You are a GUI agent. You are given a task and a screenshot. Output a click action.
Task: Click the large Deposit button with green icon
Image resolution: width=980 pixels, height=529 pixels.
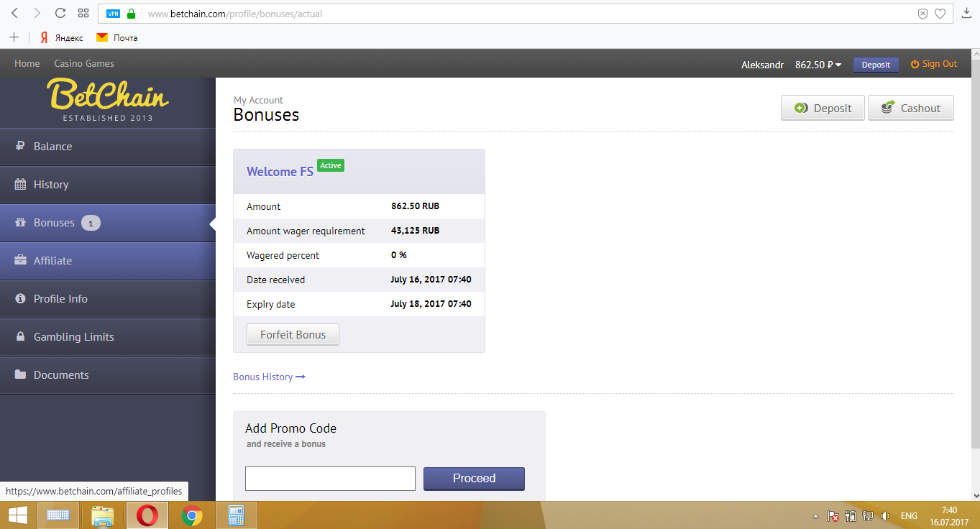coord(823,108)
